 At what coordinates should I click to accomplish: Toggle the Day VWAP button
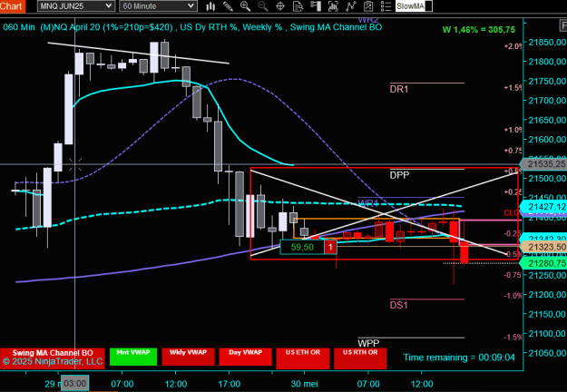(245, 357)
